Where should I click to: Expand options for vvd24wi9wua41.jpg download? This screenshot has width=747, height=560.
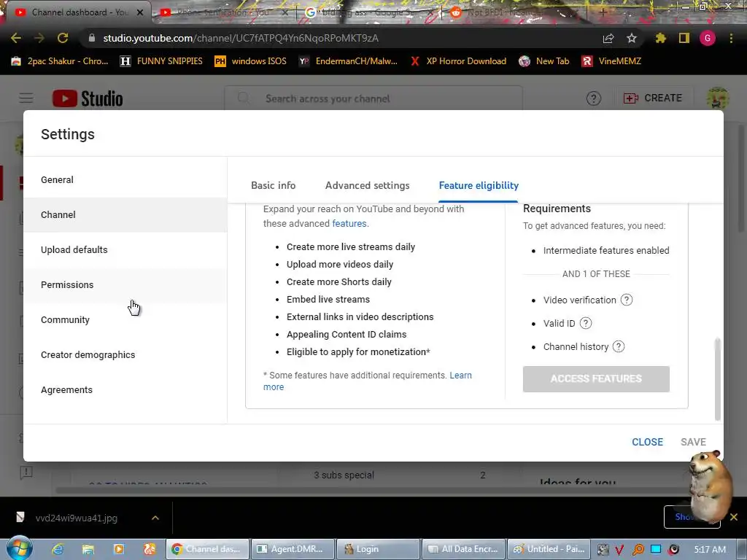(x=155, y=518)
